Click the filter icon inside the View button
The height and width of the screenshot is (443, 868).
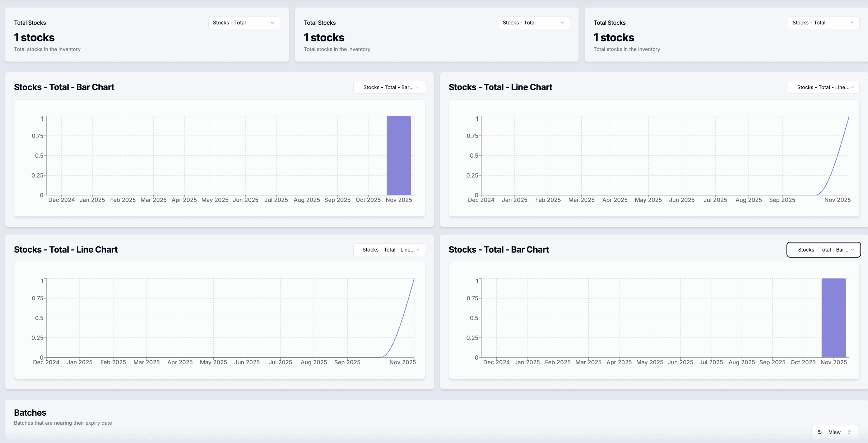click(820, 432)
